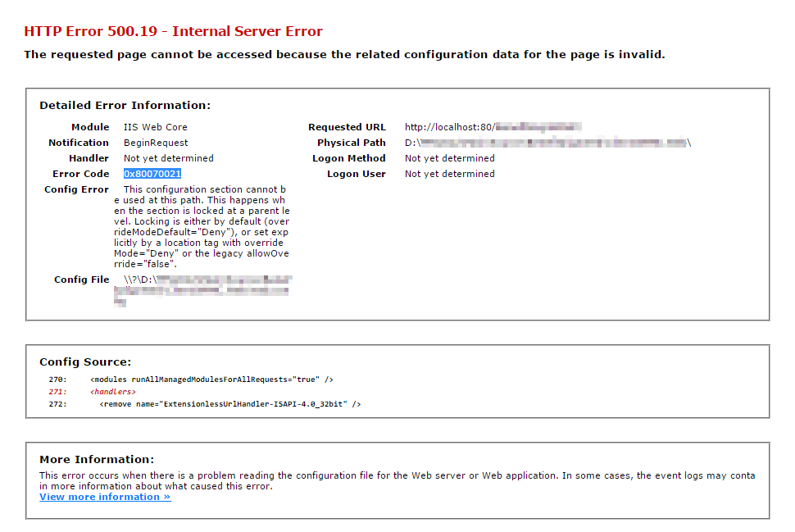The image size is (795, 532).
Task: Click the Logon Method value text
Action: pyautogui.click(x=449, y=158)
